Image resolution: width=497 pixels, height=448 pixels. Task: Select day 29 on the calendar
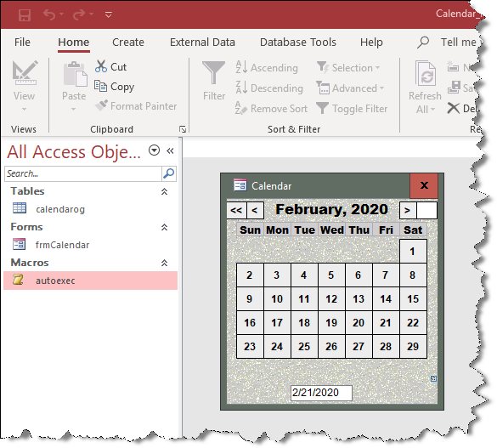[x=413, y=346]
